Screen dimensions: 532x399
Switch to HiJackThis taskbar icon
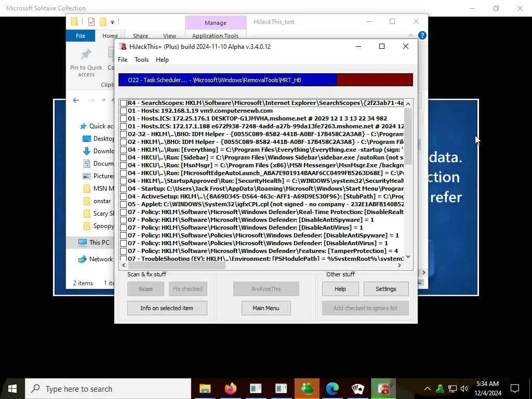(x=383, y=389)
